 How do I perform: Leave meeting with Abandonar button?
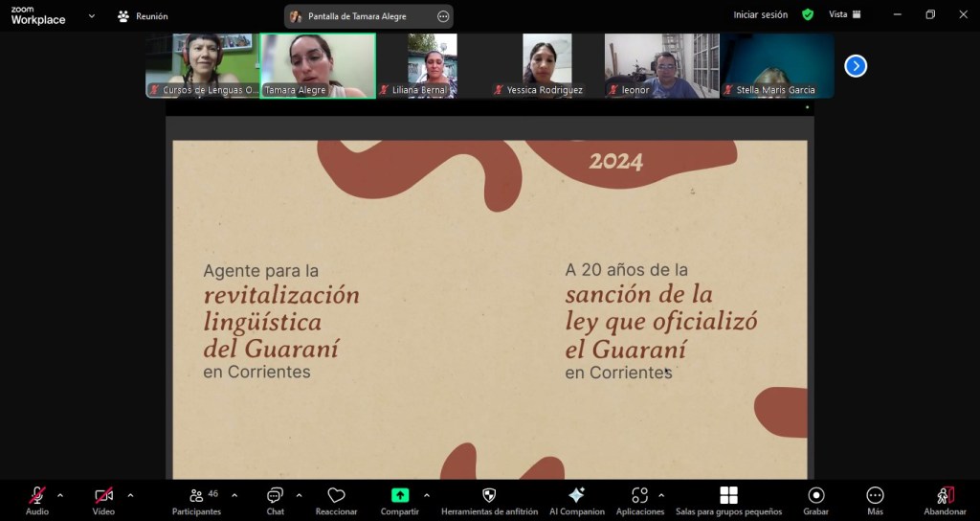pos(944,496)
